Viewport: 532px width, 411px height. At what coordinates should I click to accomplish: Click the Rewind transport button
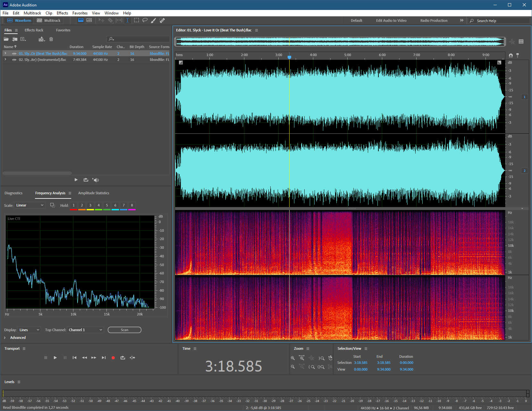(84, 357)
